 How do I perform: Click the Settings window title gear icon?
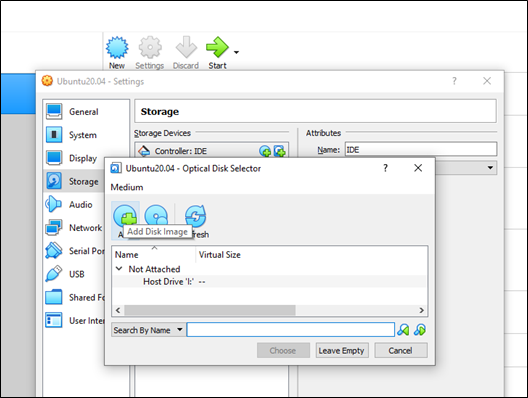47,81
